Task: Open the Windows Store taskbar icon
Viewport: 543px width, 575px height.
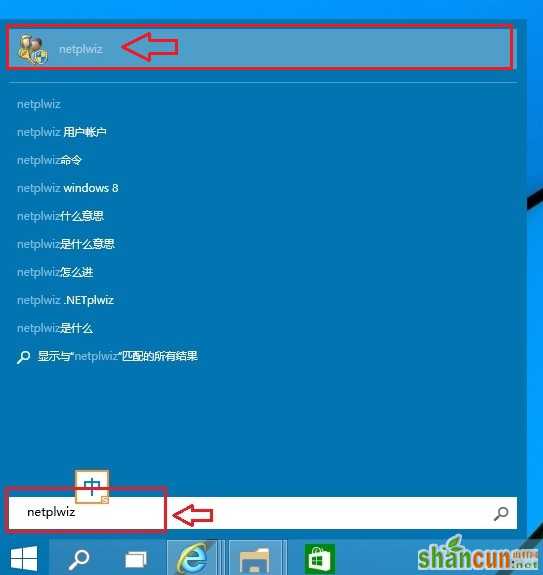Action: (x=320, y=559)
